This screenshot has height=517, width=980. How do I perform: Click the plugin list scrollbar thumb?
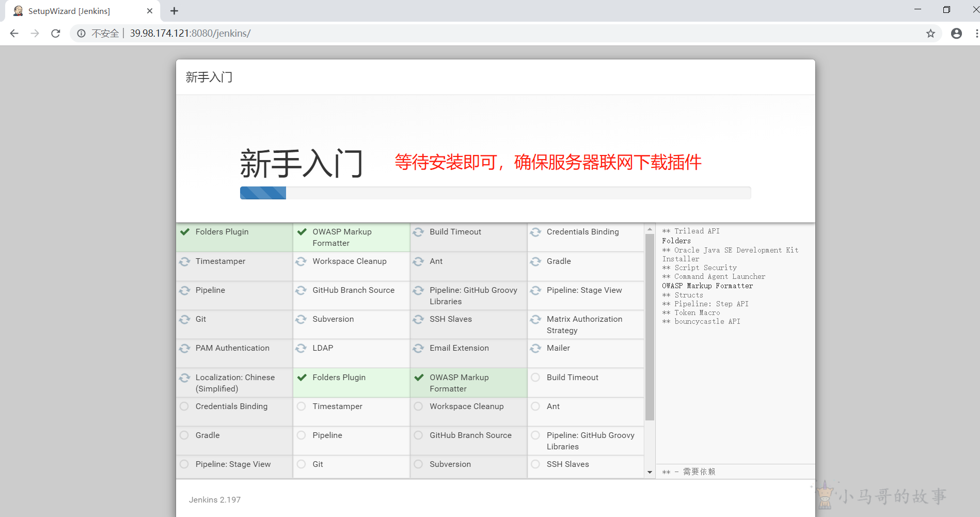click(650, 327)
